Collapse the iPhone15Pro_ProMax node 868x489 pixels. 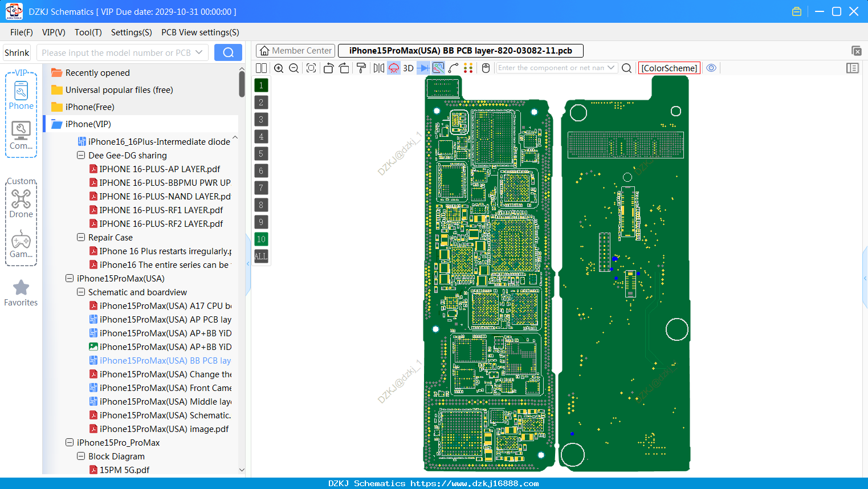[70, 442]
